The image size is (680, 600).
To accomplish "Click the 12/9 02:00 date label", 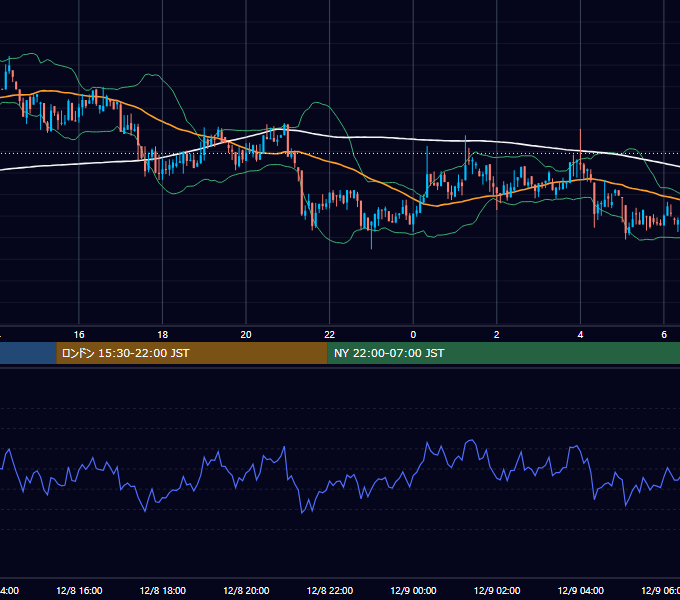I will click(x=497, y=590).
